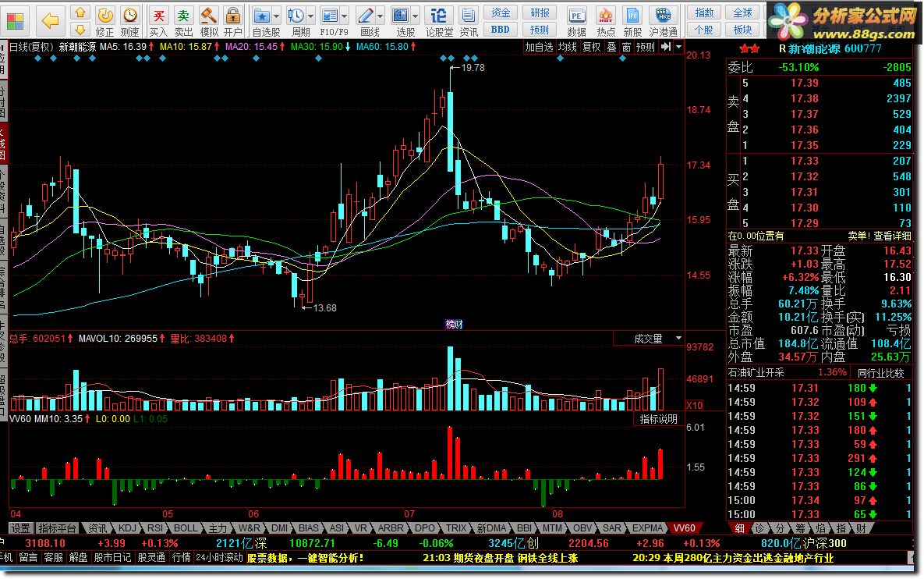Select the KDJ indicator tab

click(x=127, y=528)
